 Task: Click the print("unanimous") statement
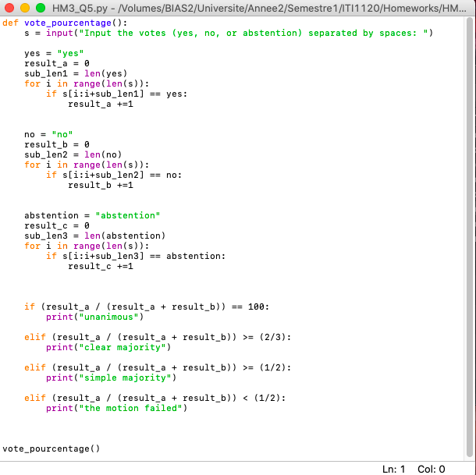95,317
